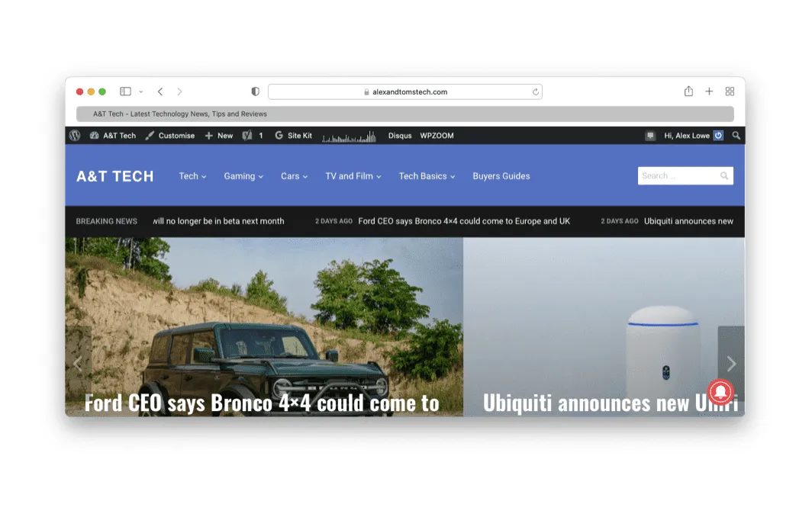The height and width of the screenshot is (514, 812).
Task: Open Disqus admin bar item
Action: (x=400, y=136)
